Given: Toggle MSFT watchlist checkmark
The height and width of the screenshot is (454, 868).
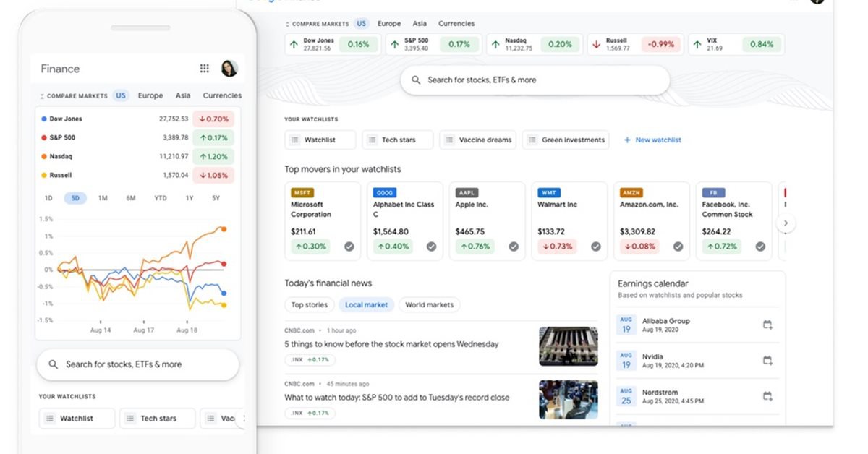Looking at the screenshot, I should point(349,247).
